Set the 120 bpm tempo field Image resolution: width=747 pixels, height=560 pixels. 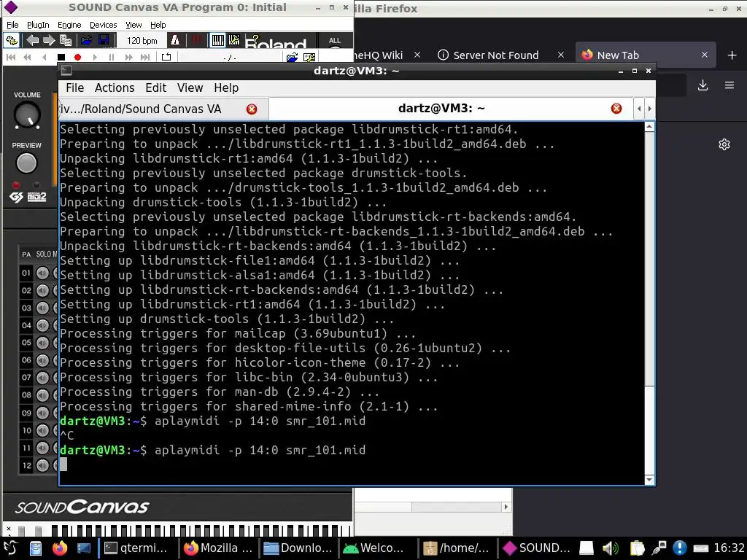(142, 41)
